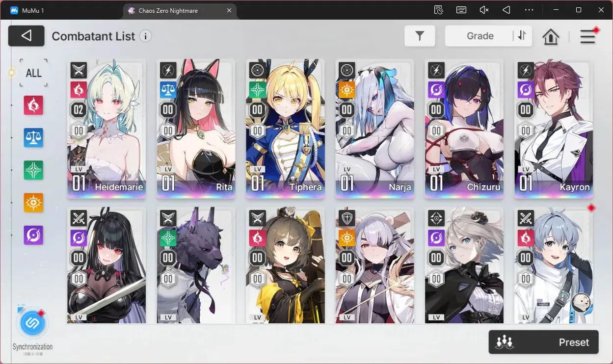613x364 pixels.
Task: Click Heidemarie's 02 ego level badge
Action: [79, 109]
